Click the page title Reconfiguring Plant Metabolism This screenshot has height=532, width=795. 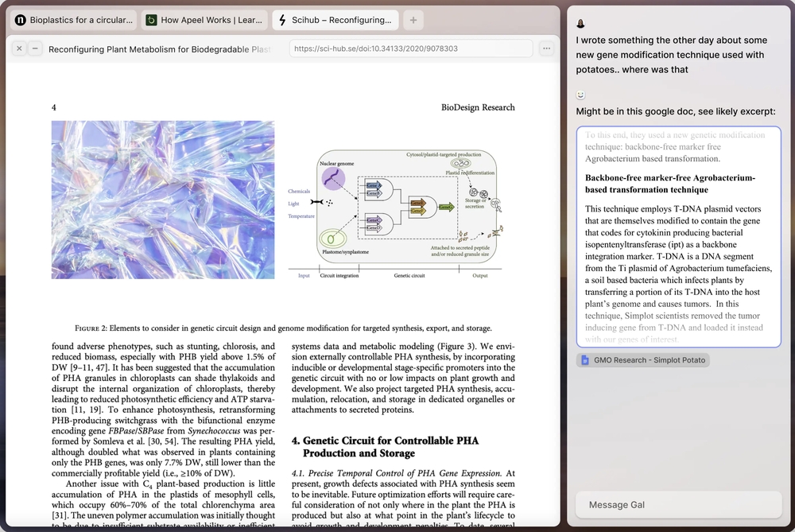coord(160,49)
